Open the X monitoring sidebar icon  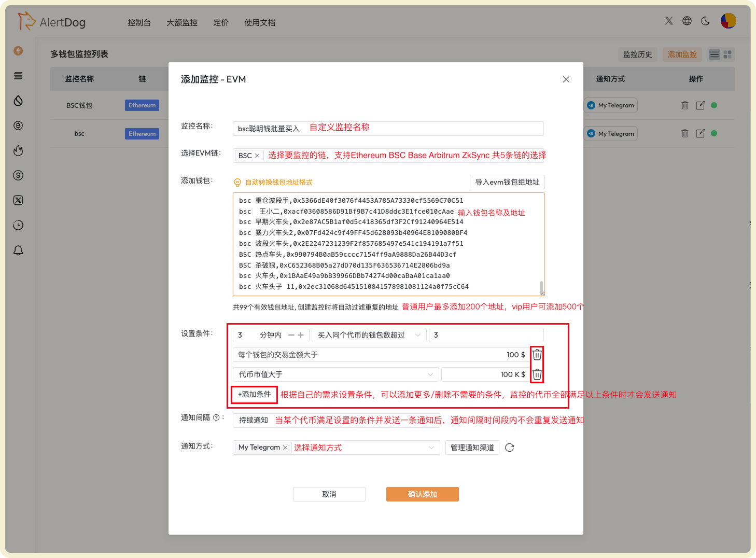click(18, 200)
